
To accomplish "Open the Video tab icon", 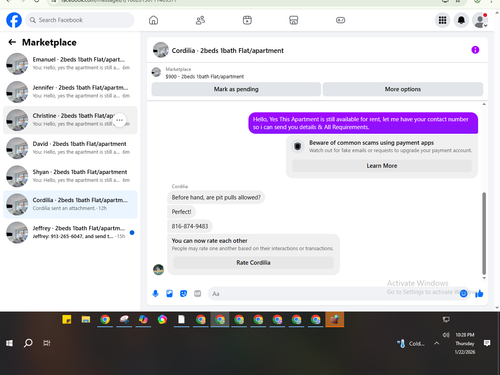I will [247, 20].
